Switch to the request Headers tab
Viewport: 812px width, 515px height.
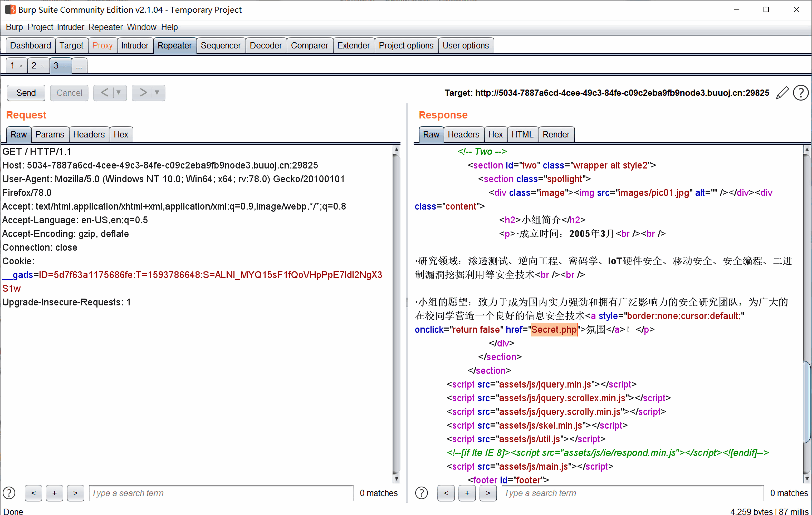[89, 135]
